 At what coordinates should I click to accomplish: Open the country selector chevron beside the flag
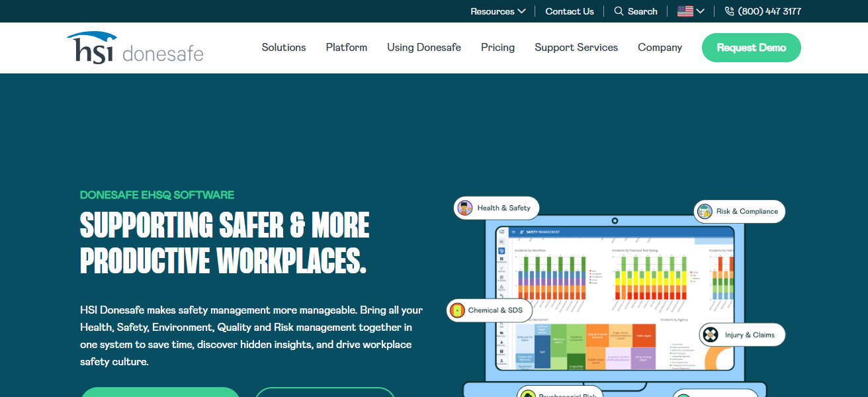click(701, 11)
